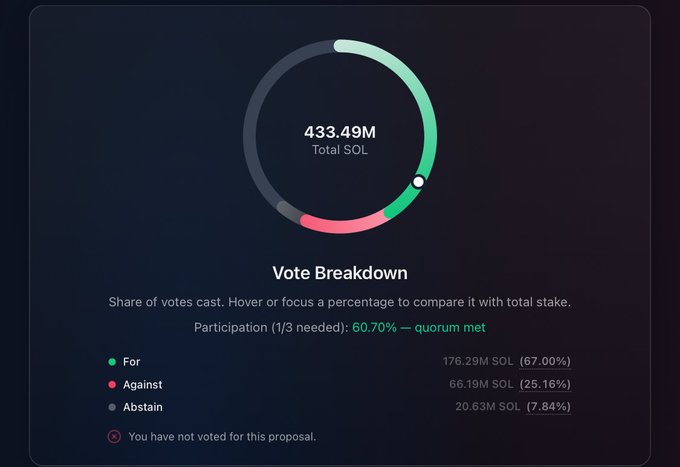The image size is (680, 467).
Task: Click the 66.19M SOL Against amount
Action: (481, 384)
